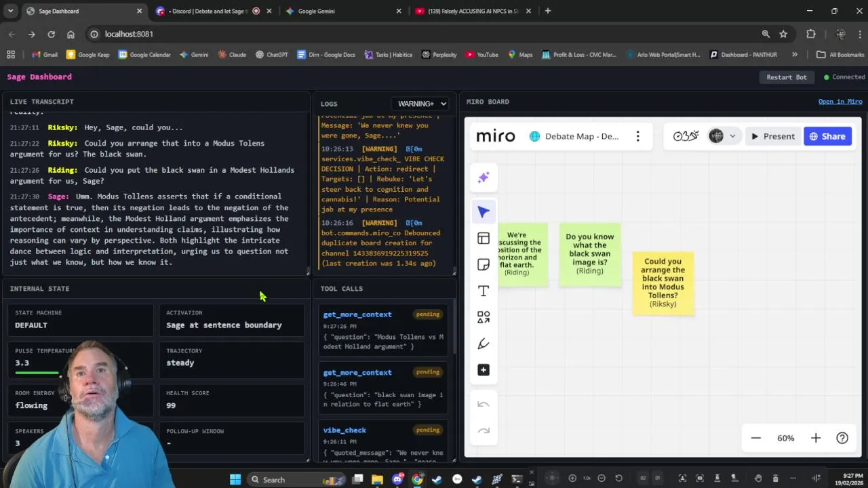Click Restart Bot button

787,77
